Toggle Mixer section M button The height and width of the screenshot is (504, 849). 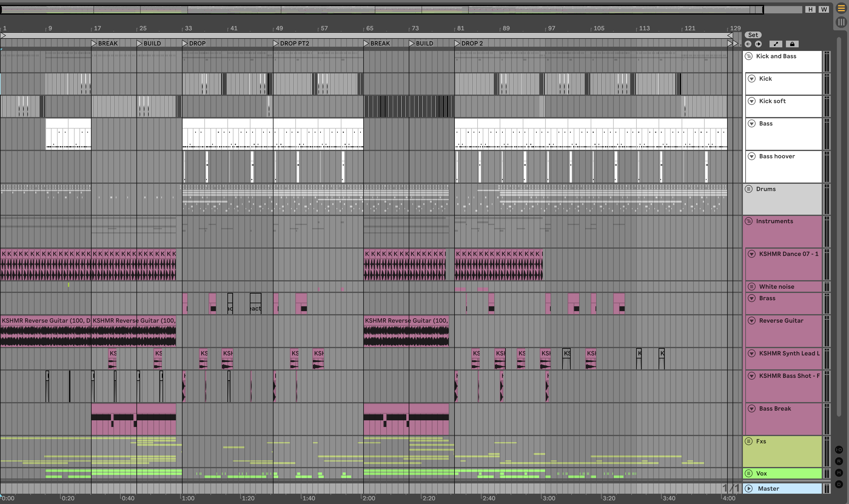click(x=839, y=473)
